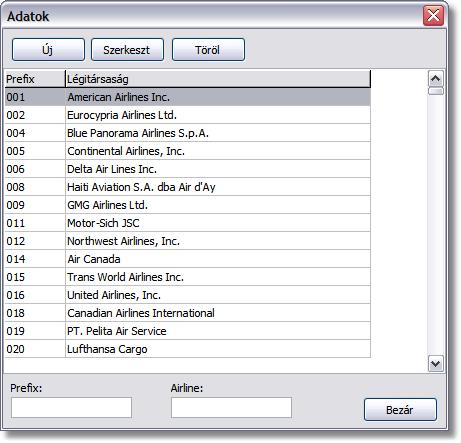Click prefix cell 011

coord(35,223)
